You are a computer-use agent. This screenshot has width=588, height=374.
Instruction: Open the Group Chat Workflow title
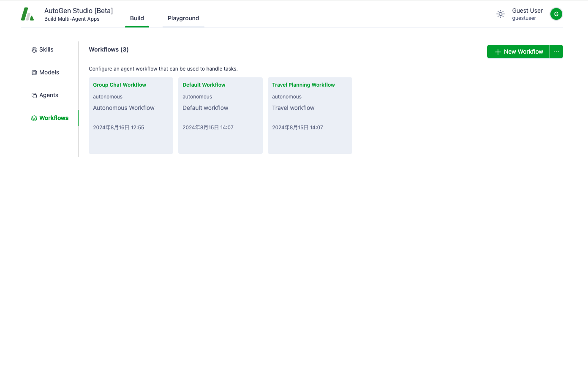(120, 85)
